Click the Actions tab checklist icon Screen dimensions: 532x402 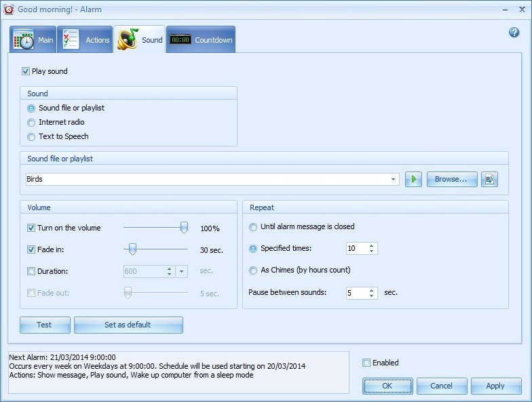click(71, 40)
